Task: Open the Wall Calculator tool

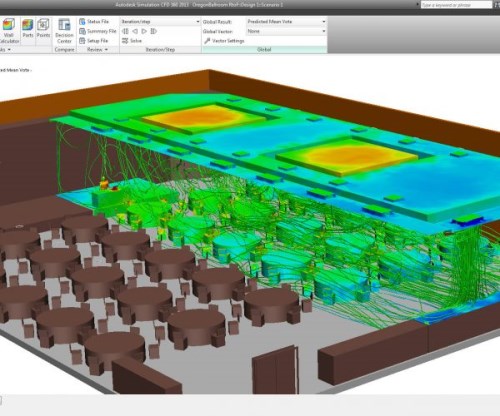Action: click(9, 31)
